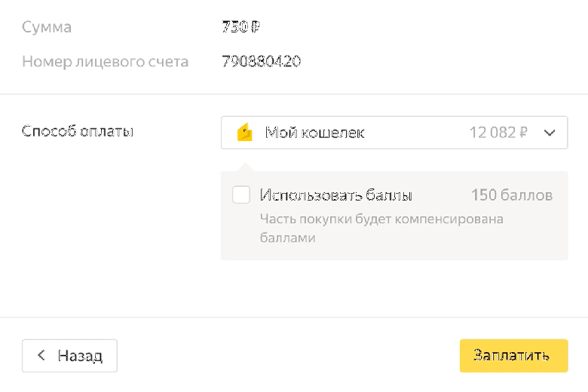Viewport: 588px width, 392px height.
Task: Click the 150 баллов points value
Action: click(x=512, y=195)
